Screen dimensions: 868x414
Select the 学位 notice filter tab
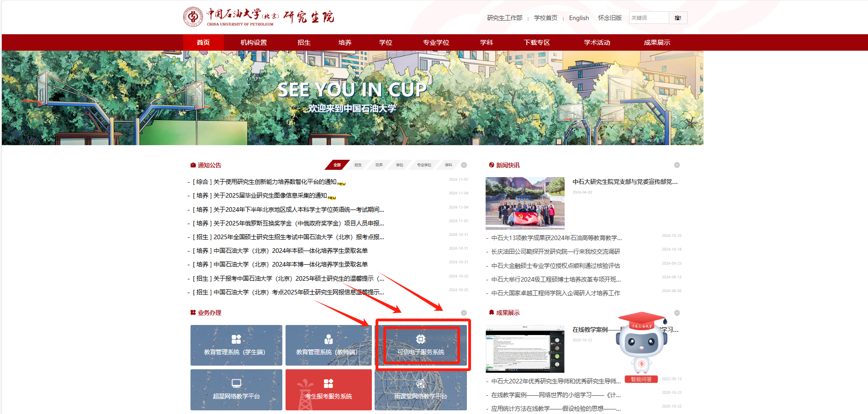(400, 165)
